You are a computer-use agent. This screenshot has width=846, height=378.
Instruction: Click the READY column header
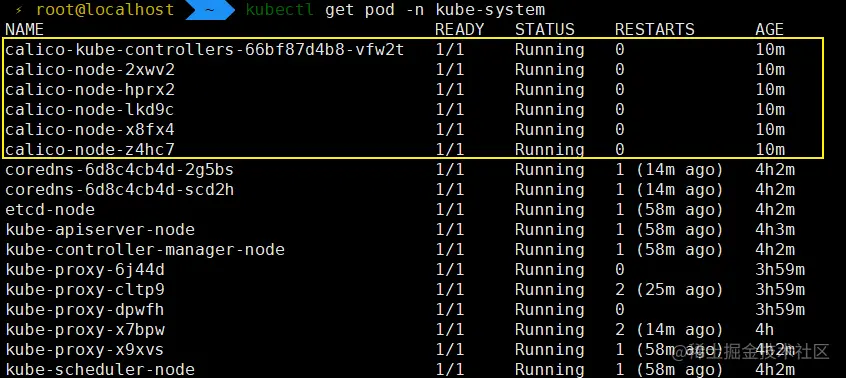click(x=460, y=30)
